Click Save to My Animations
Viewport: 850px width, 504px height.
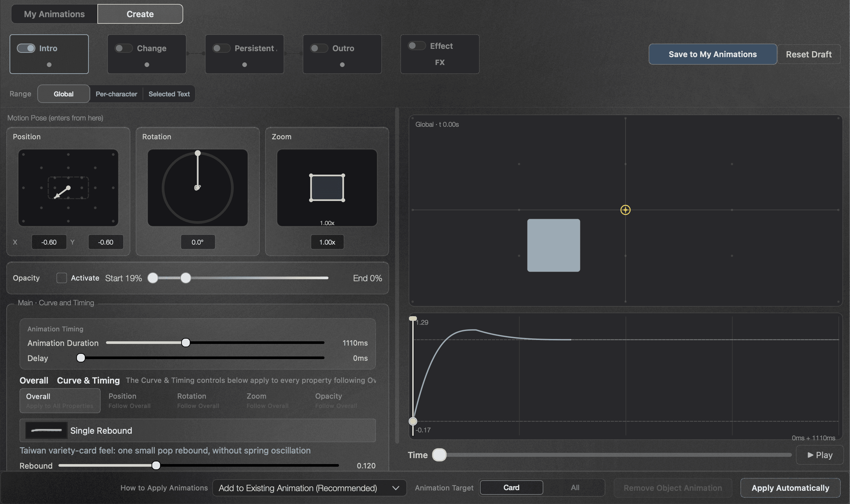712,54
